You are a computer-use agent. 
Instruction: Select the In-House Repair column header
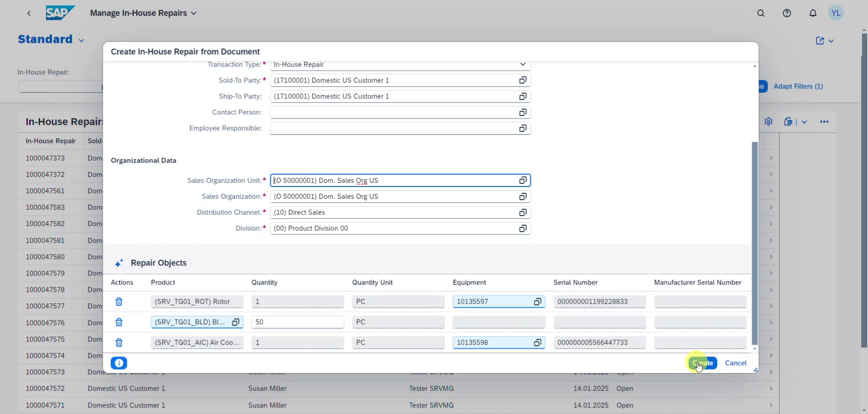tap(51, 141)
